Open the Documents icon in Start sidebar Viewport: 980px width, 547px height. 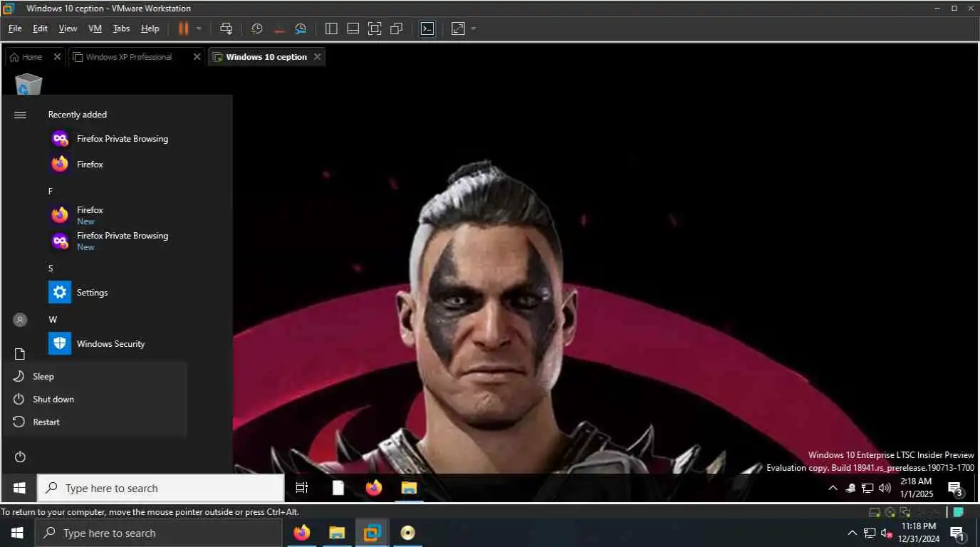20,354
